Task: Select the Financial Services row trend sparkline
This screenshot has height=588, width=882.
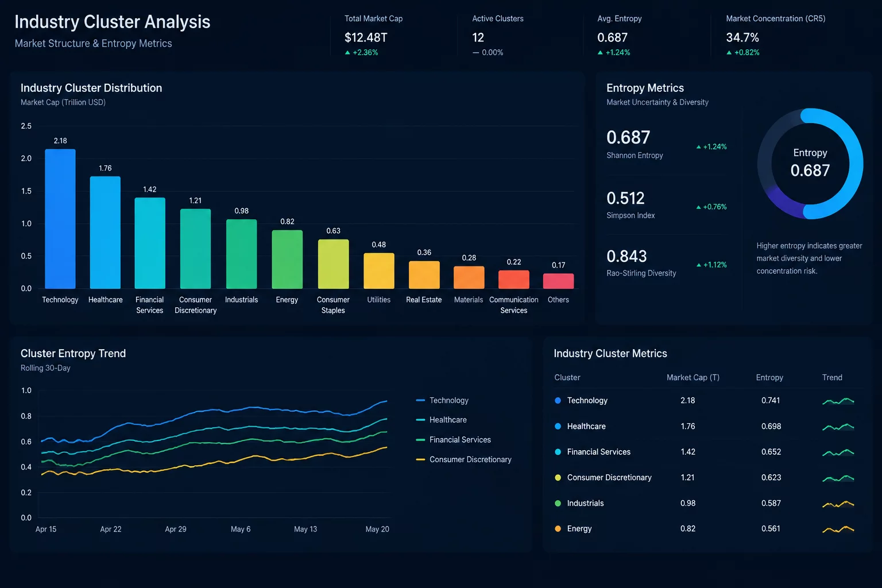Action: [838, 452]
